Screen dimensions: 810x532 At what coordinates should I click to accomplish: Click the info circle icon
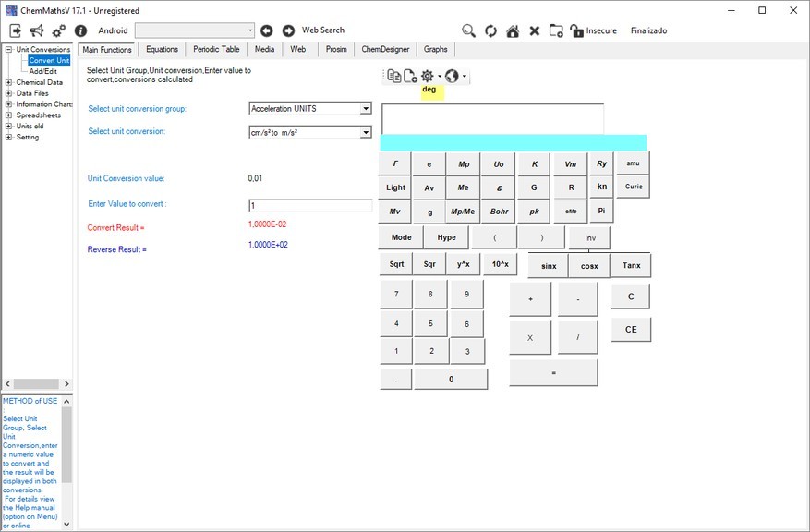(x=80, y=30)
